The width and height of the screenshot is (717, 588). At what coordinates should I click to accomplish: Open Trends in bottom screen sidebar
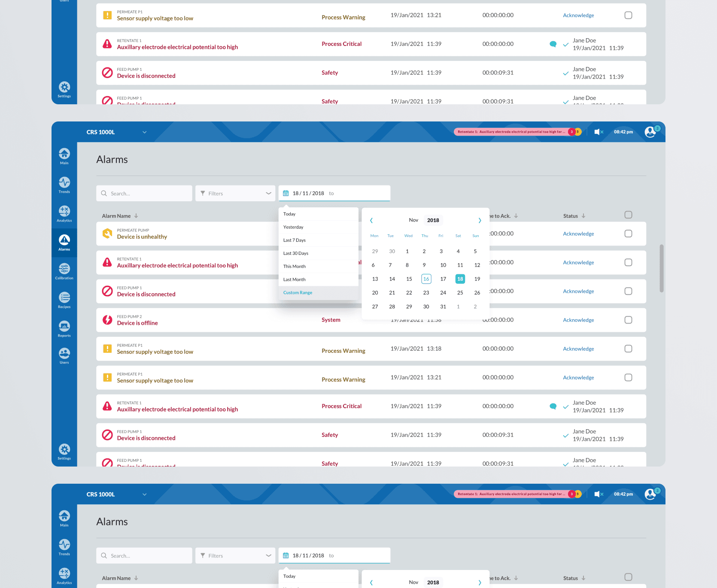coord(64,548)
